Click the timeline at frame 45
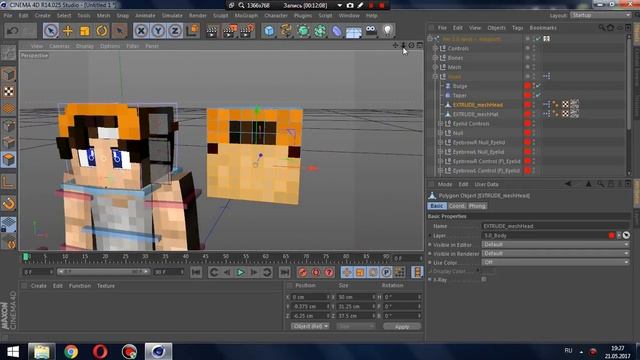640x360 pixels. 206,257
